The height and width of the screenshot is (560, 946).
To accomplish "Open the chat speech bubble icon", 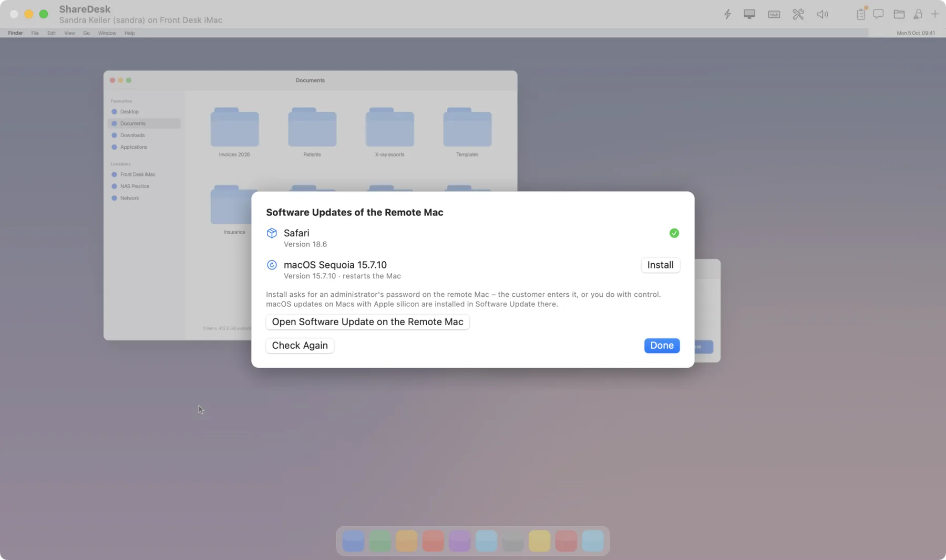I will (x=878, y=14).
